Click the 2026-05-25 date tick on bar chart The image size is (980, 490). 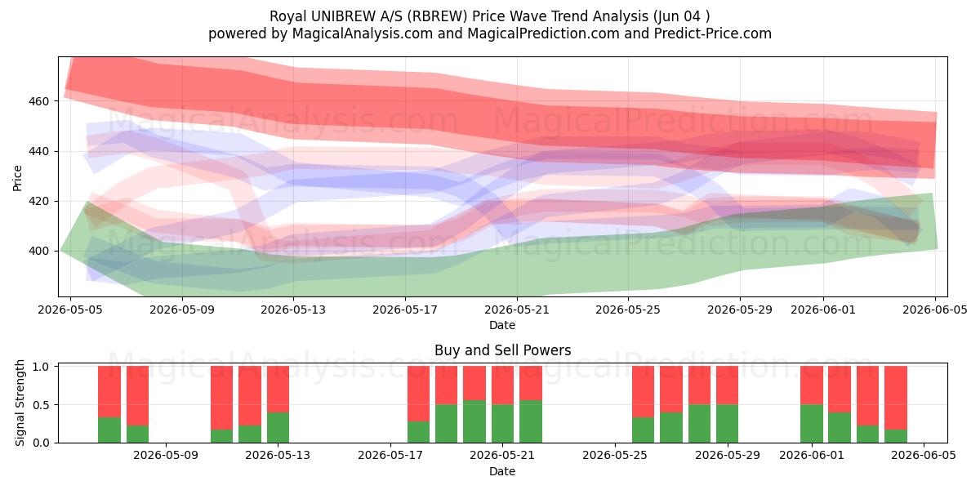(615, 456)
